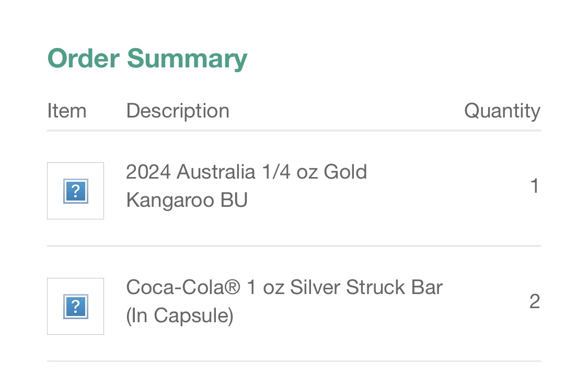Select the Order Summary heading

coord(147,59)
